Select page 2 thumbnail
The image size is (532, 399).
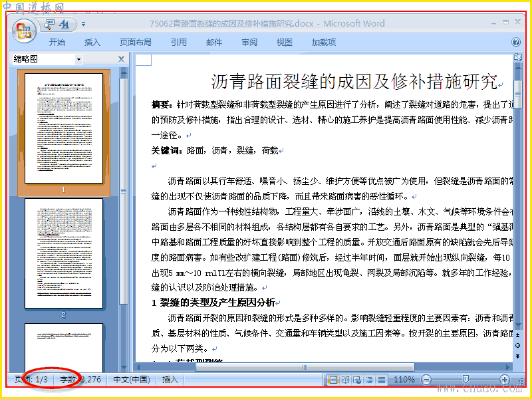pyautogui.click(x=64, y=253)
